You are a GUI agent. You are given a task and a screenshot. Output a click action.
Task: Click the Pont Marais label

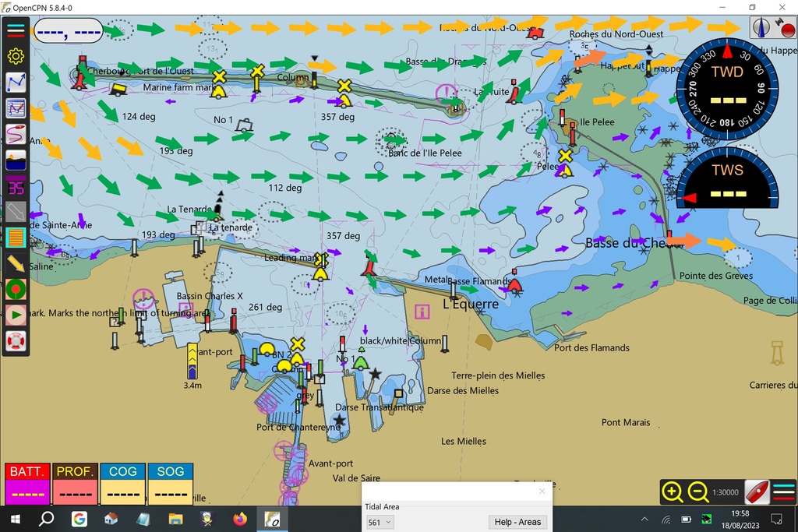[x=626, y=422]
